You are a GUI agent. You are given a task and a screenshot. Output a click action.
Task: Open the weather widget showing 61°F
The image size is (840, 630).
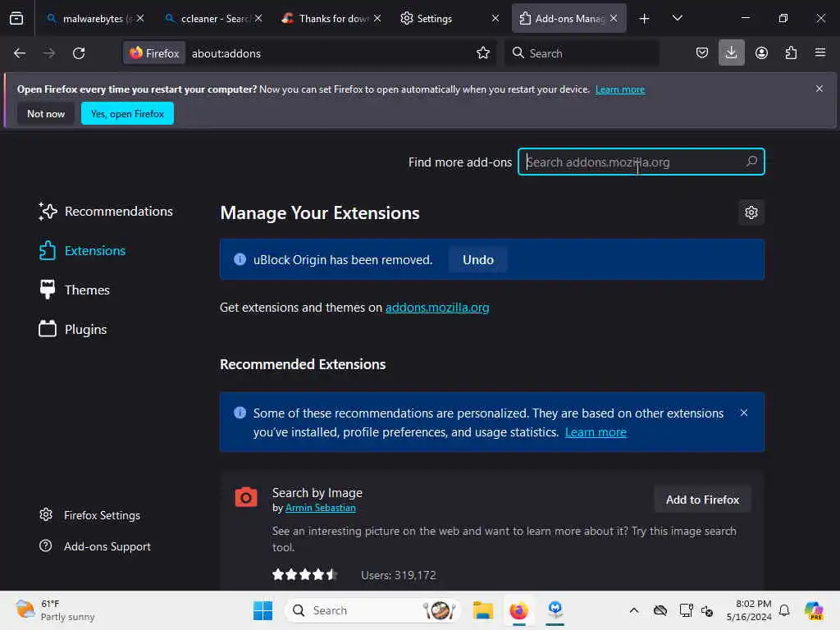coord(55,610)
